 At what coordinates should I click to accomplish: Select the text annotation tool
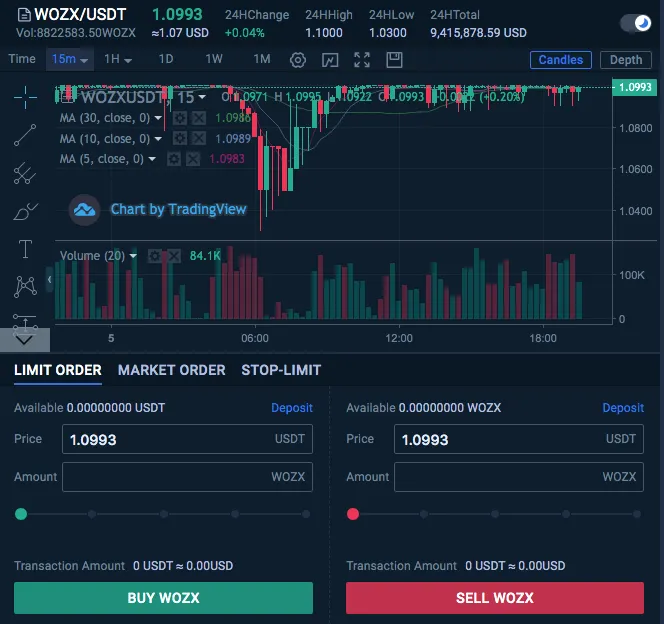pyautogui.click(x=26, y=249)
